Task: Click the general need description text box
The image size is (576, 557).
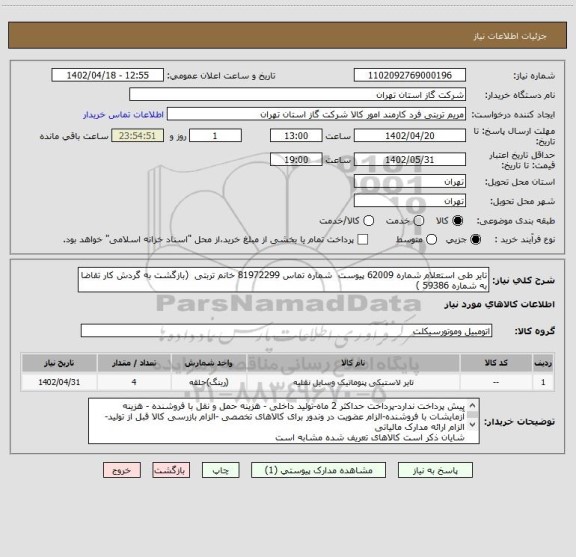Action: [x=283, y=280]
